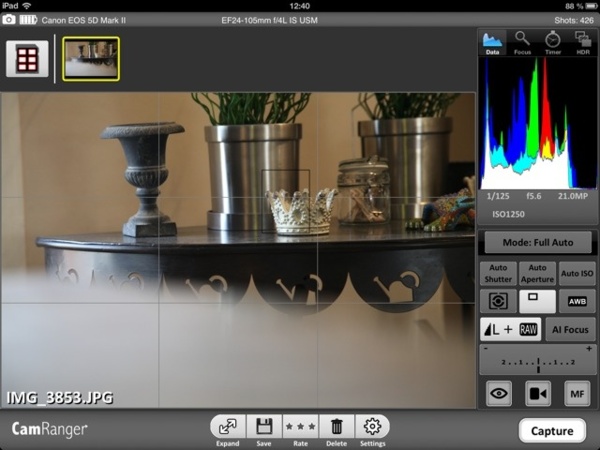Tap the Capture button
Screen dimensions: 600x450
pyautogui.click(x=552, y=431)
